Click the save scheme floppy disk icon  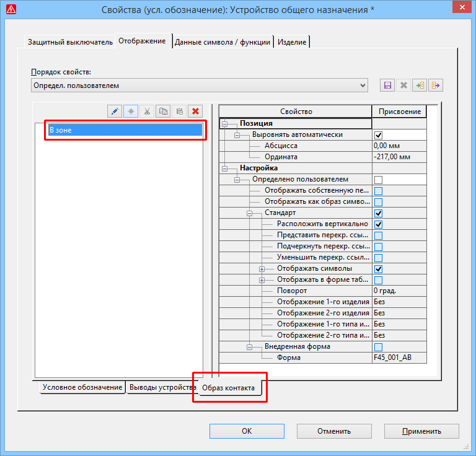[x=388, y=85]
